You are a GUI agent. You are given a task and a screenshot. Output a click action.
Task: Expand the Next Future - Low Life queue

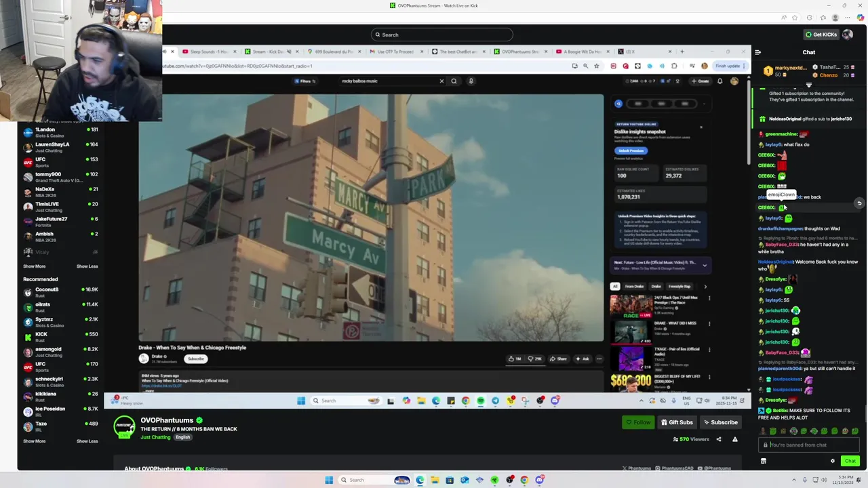click(705, 266)
